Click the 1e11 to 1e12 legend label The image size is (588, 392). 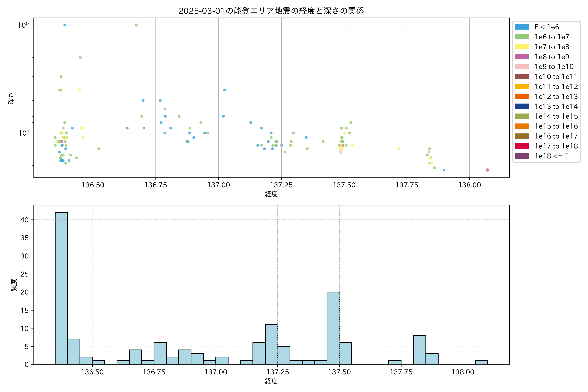click(556, 87)
